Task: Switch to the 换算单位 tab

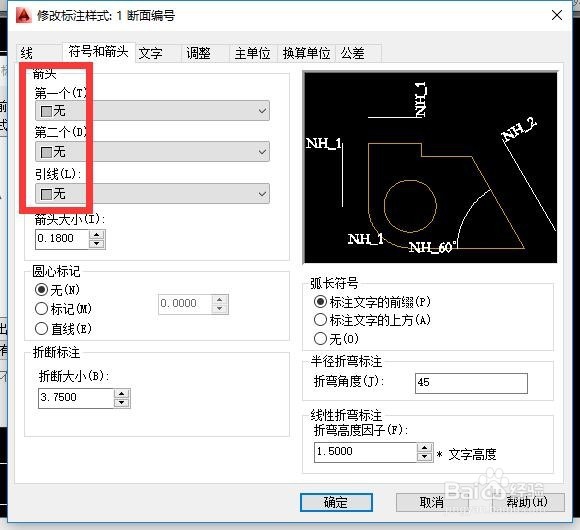Action: (x=306, y=53)
